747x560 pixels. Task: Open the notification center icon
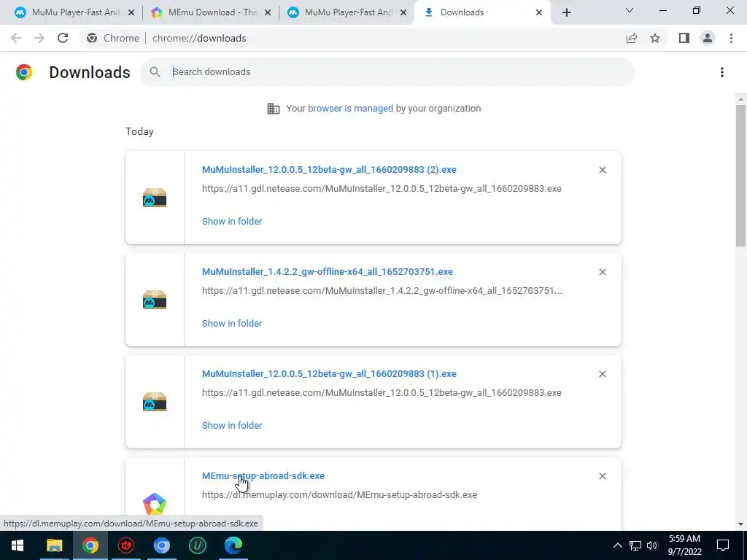point(723,545)
